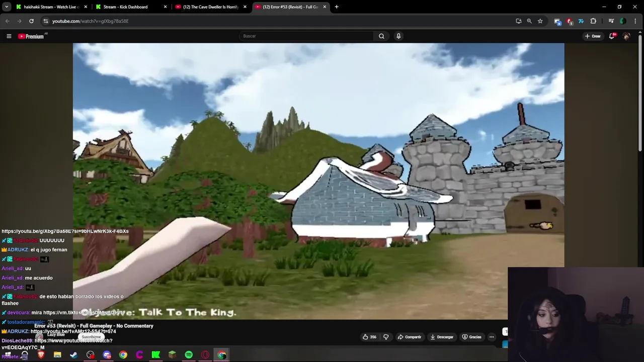Open the YouTube hamburger guide menu
Image resolution: width=644 pixels, height=362 pixels.
coord(9,36)
